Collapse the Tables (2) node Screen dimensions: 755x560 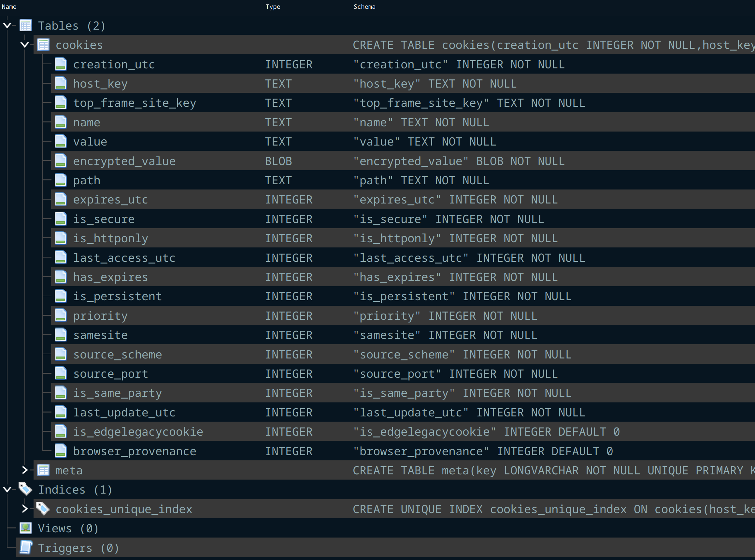(7, 25)
